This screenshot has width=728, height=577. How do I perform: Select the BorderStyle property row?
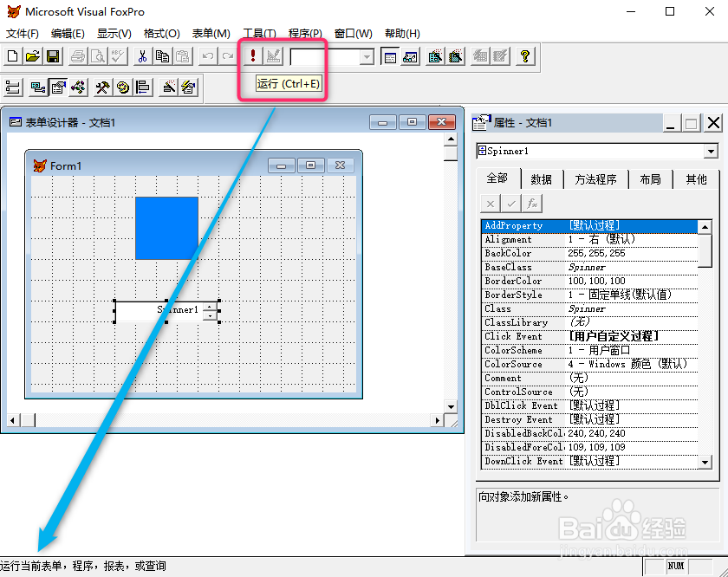click(589, 295)
